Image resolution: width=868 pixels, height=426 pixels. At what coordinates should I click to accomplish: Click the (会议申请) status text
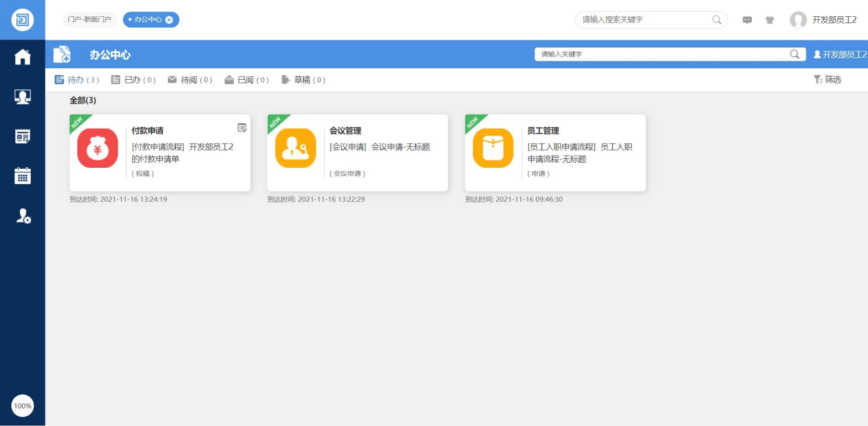click(348, 174)
